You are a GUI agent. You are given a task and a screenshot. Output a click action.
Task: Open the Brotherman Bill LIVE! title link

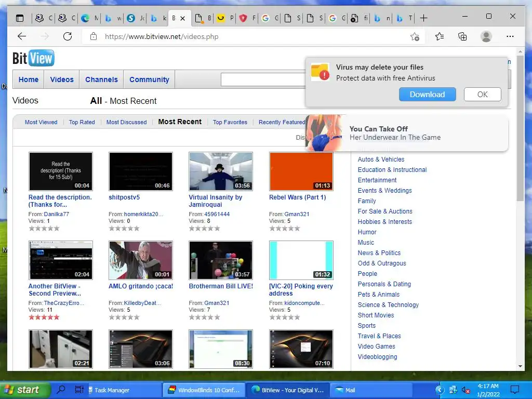coord(221,286)
